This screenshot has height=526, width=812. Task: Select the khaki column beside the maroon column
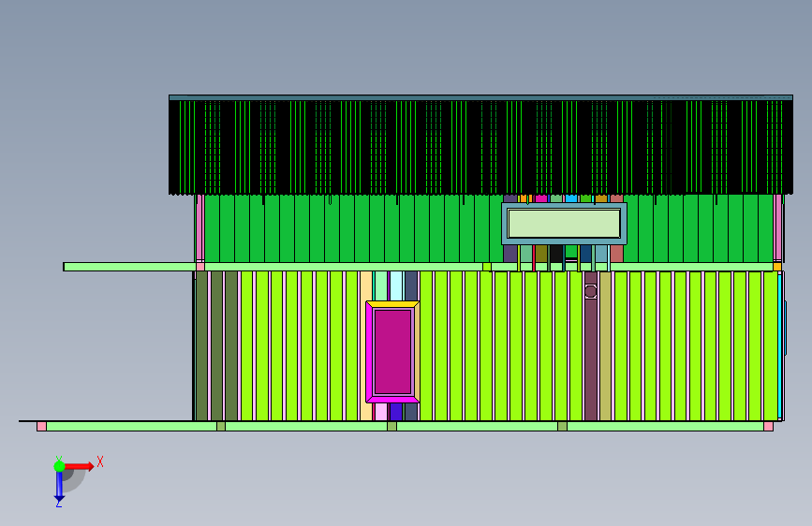pos(605,346)
